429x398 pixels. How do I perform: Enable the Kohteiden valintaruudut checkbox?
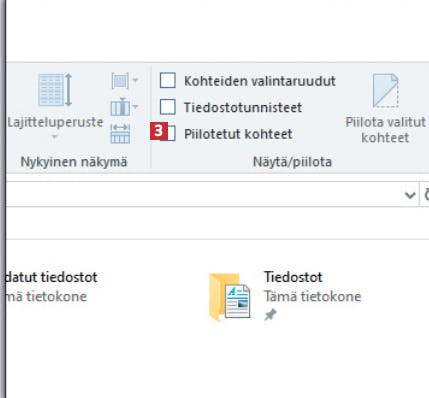pos(168,81)
